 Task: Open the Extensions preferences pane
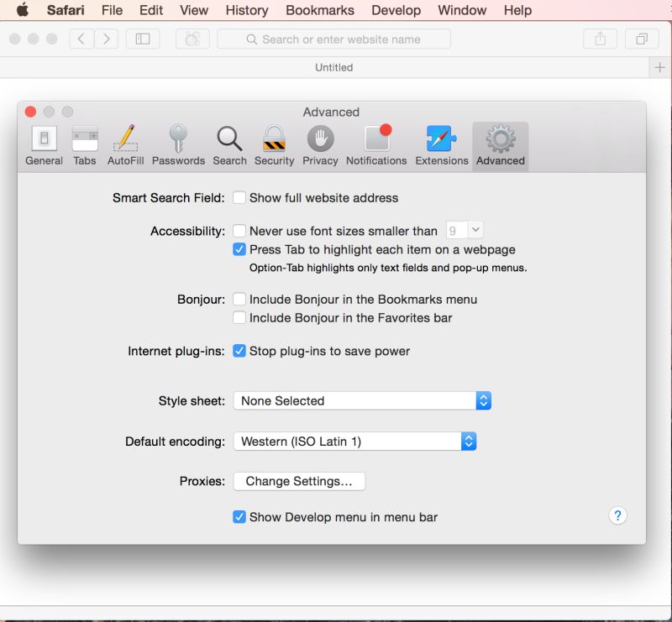[441, 144]
